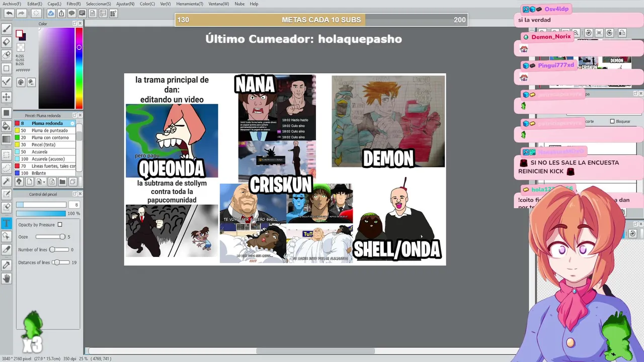Screen dimensions: 644x362
Task: Select the Brush tool
Action: pos(7,29)
